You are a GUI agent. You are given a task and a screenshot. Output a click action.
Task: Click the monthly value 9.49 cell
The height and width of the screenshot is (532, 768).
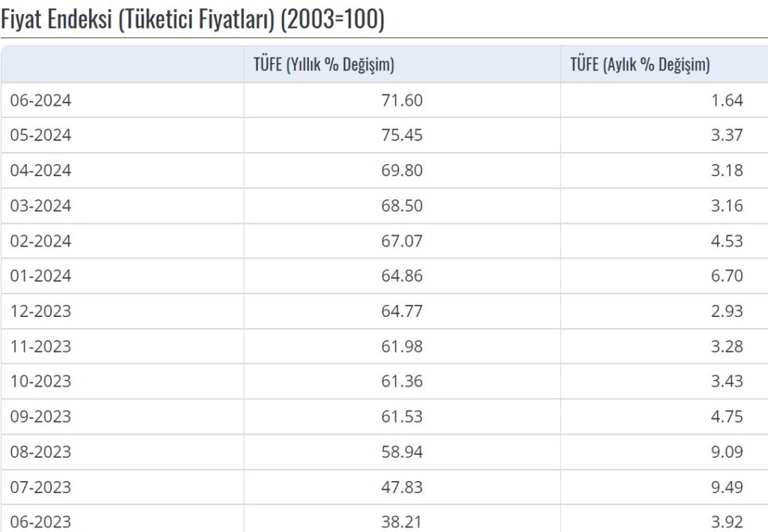[727, 488]
